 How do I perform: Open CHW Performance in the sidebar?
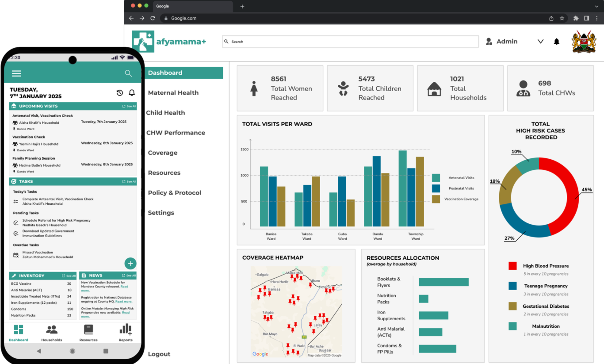click(x=176, y=133)
